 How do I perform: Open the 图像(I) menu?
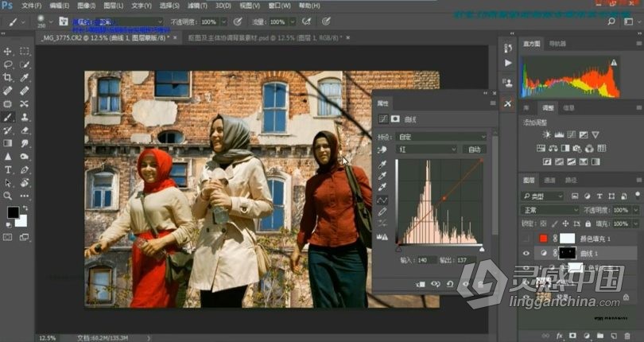tap(85, 6)
